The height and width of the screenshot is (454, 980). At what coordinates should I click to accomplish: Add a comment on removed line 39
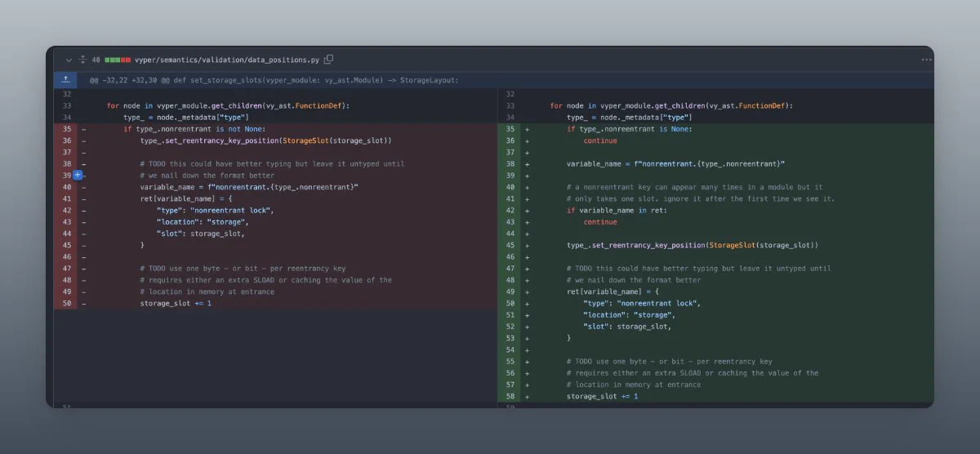[78, 175]
